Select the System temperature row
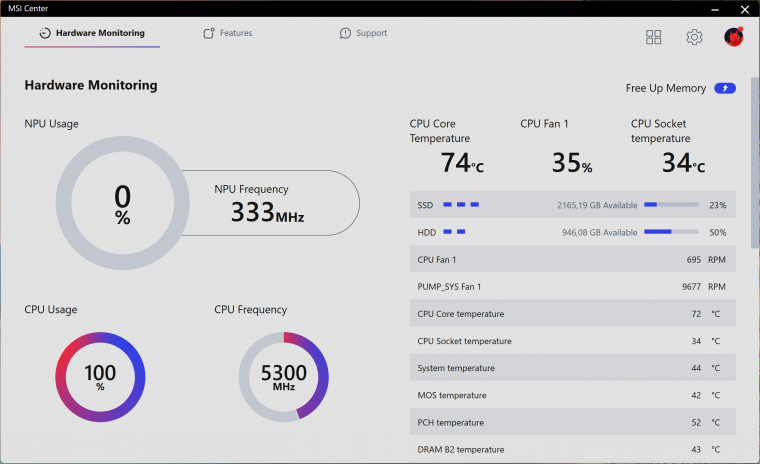Image resolution: width=760 pixels, height=464 pixels. [572, 368]
